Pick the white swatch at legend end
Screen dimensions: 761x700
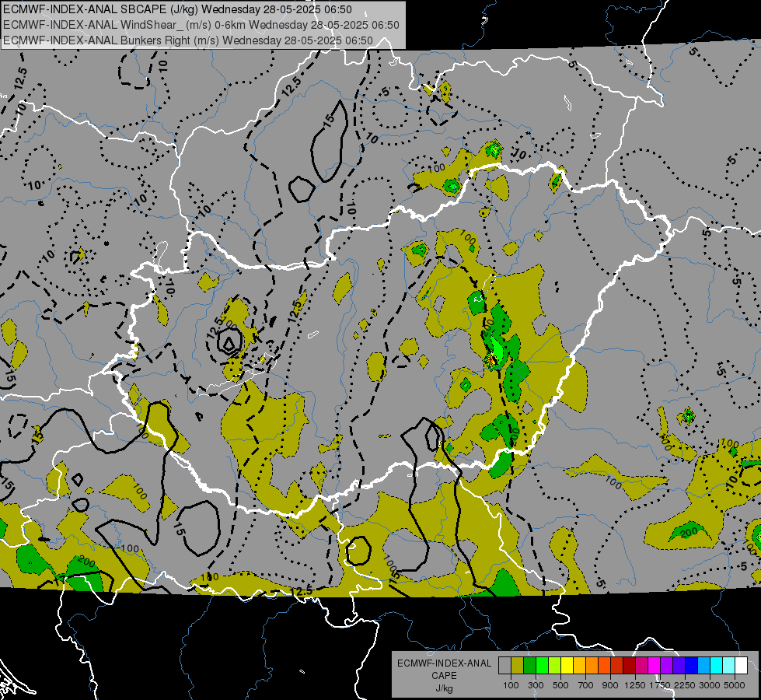742,665
